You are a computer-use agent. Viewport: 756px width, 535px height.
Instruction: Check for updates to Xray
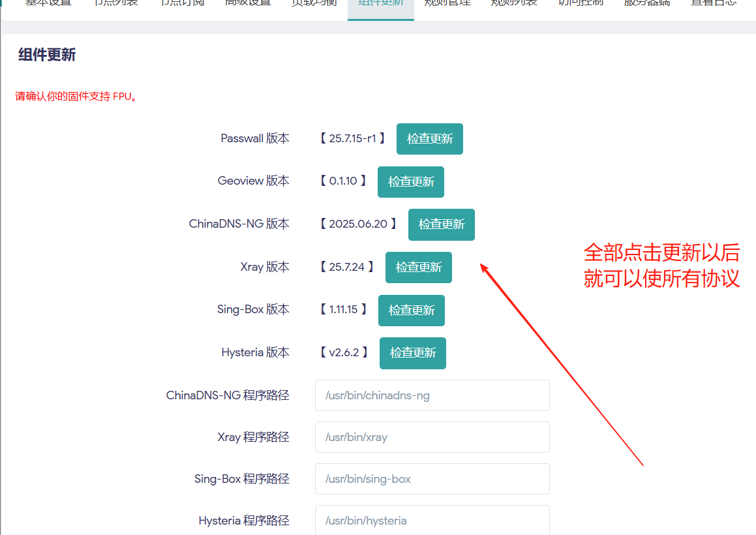[x=419, y=267]
